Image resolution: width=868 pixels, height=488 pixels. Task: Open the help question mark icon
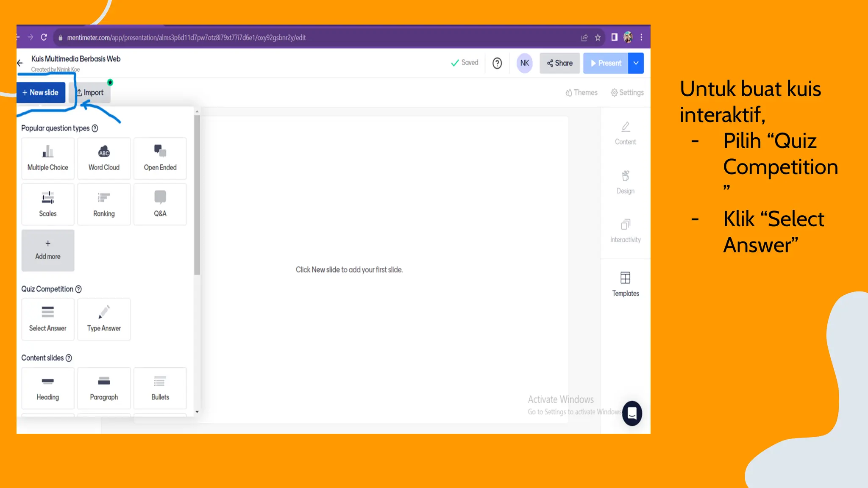497,63
